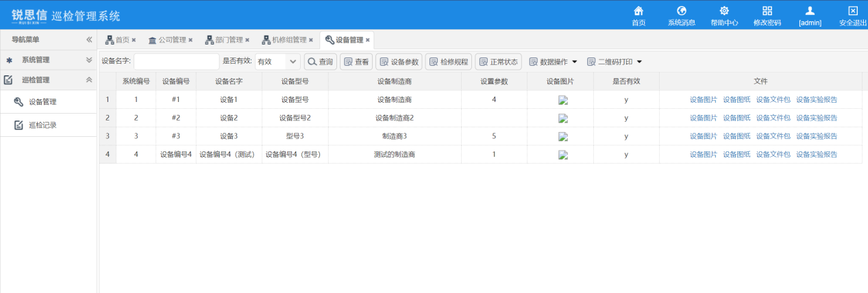Open 设备管理 in the sidebar
This screenshot has height=293, width=868.
[x=42, y=102]
